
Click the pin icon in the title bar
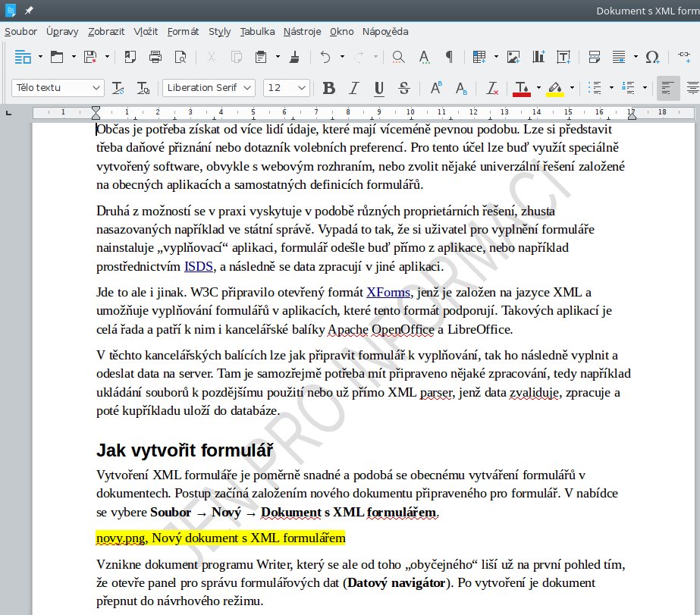click(x=29, y=11)
